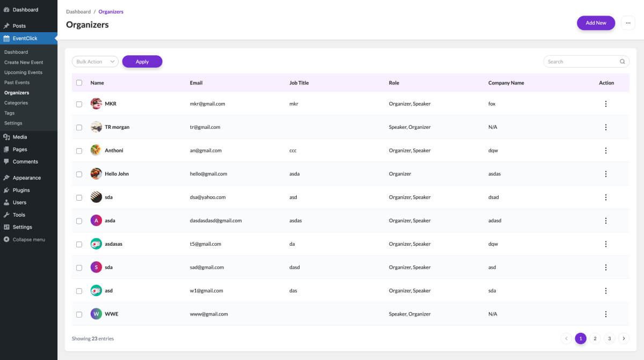Viewport: 644px width, 360px height.
Task: Click the Plugins icon in sidebar
Action: (6, 190)
